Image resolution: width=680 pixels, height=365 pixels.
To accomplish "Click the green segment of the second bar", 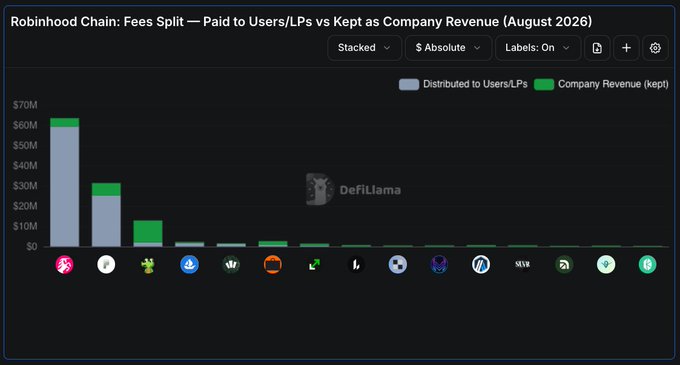I will point(106,189).
